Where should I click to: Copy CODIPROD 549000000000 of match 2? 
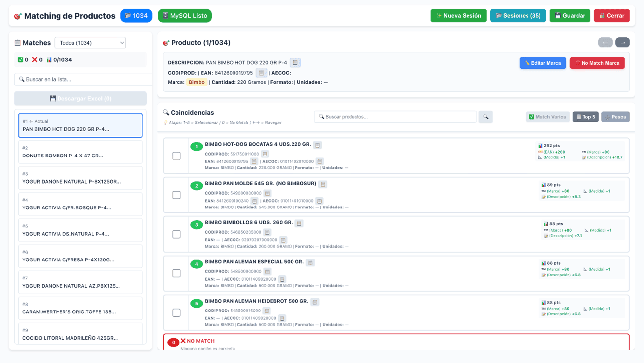coord(267,193)
